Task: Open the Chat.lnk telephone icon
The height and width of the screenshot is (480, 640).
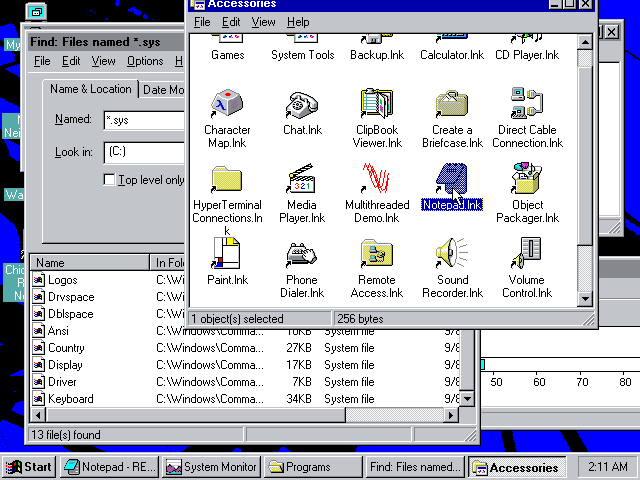Action: tap(302, 105)
